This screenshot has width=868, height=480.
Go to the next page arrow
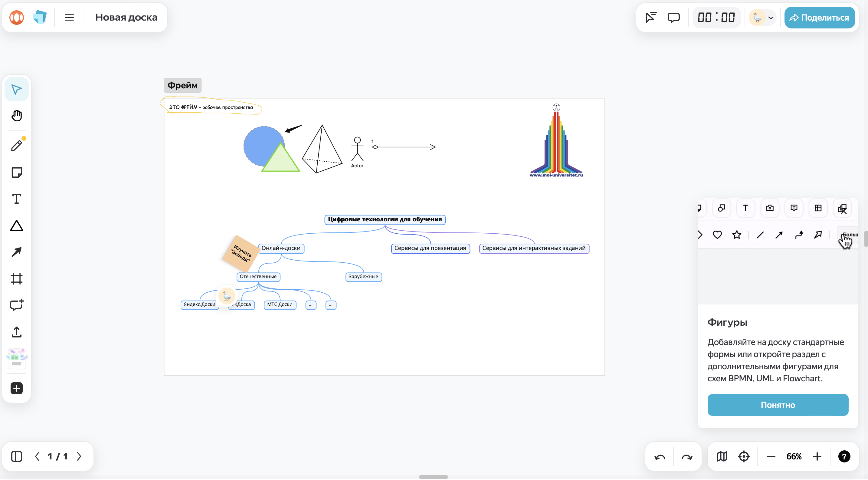pos(79,456)
